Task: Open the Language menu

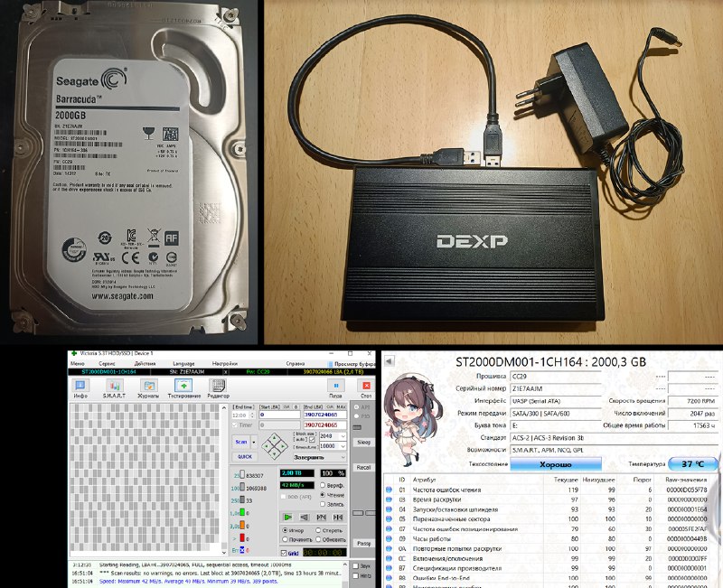Action: coord(183,364)
